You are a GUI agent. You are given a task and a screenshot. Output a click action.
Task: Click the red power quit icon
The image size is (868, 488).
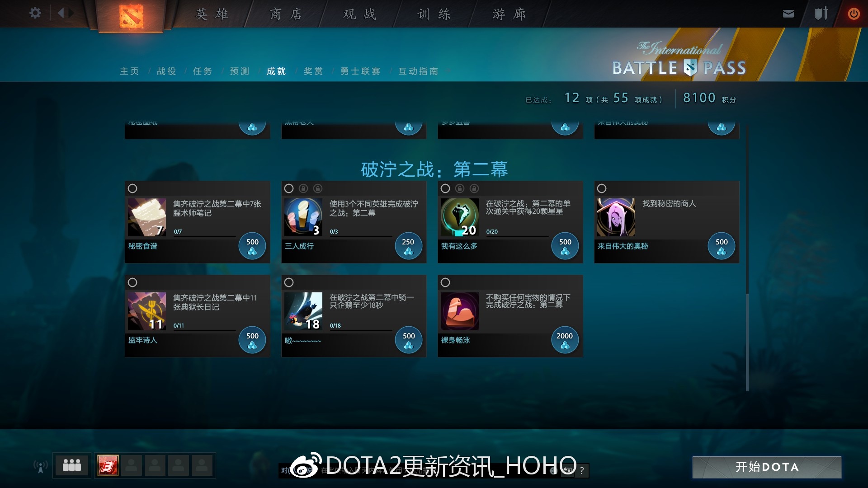click(854, 14)
